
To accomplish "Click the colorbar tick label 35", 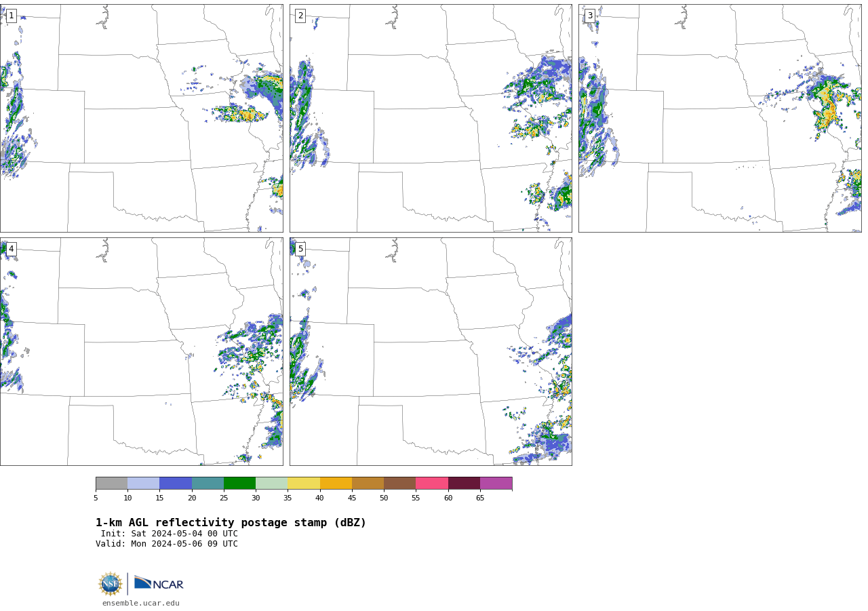I will click(x=288, y=498).
